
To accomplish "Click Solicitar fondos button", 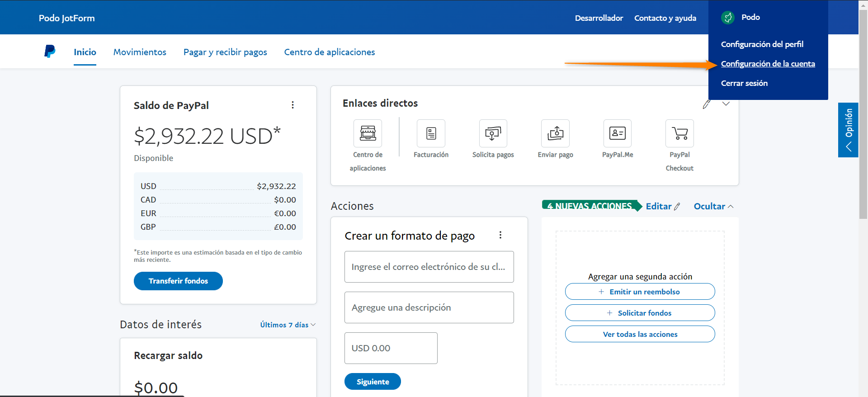I will coord(640,313).
